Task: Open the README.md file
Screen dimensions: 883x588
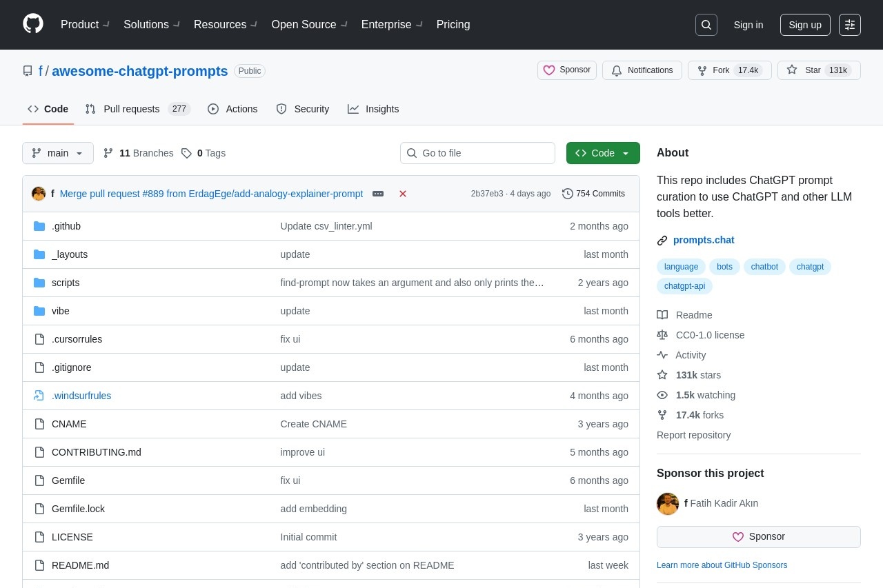Action: tap(80, 565)
